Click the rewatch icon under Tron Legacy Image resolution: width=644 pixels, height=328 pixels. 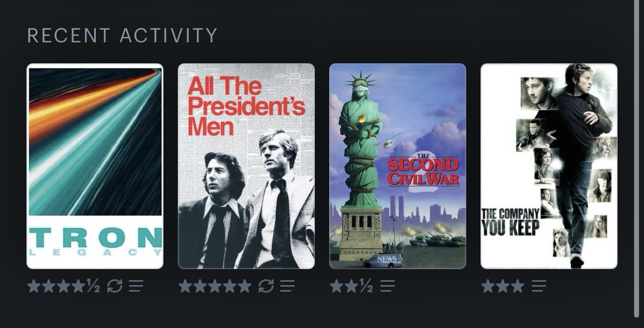pos(114,286)
